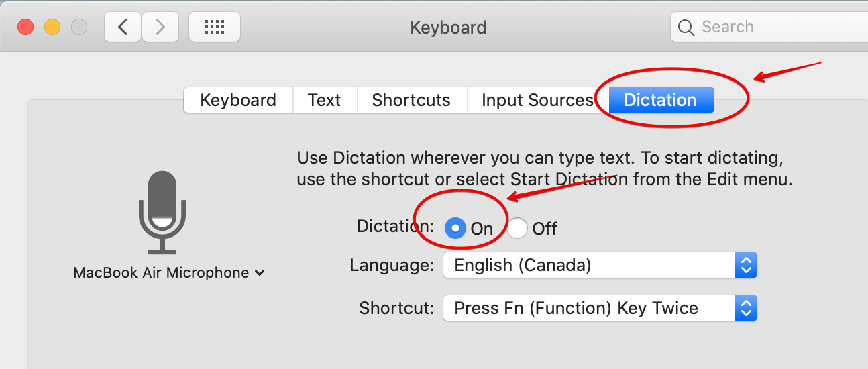868x369 pixels.
Task: Go back with the left chevron button
Action: point(123,27)
